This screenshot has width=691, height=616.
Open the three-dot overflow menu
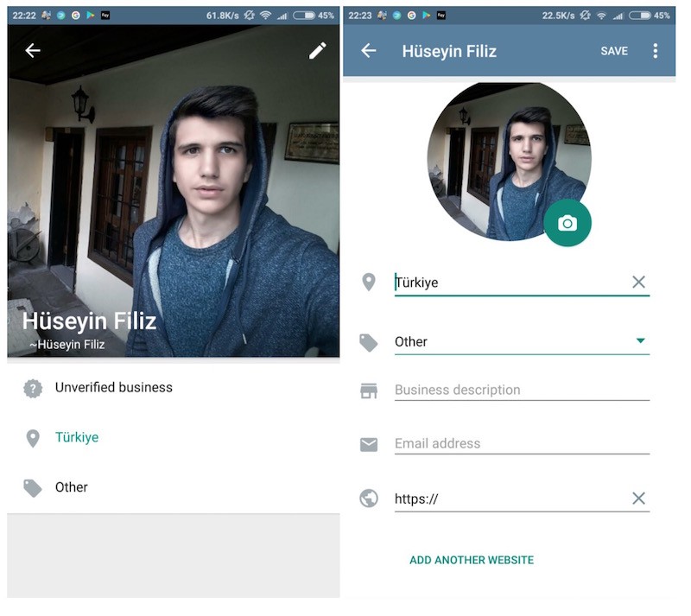(x=656, y=51)
